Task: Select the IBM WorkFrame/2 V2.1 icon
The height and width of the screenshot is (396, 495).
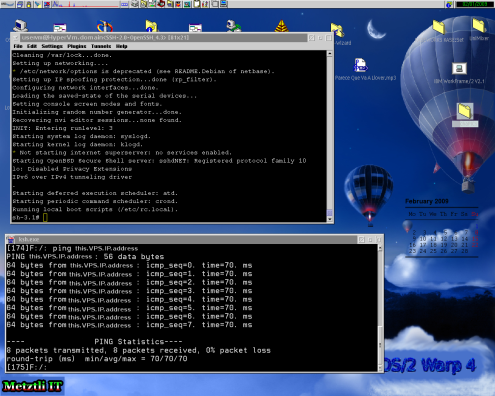Action: click(459, 69)
